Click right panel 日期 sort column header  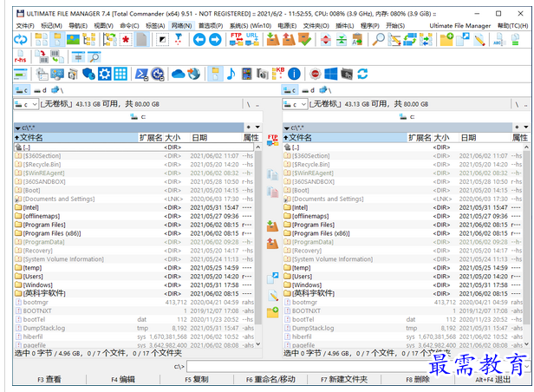pyautogui.click(x=485, y=138)
